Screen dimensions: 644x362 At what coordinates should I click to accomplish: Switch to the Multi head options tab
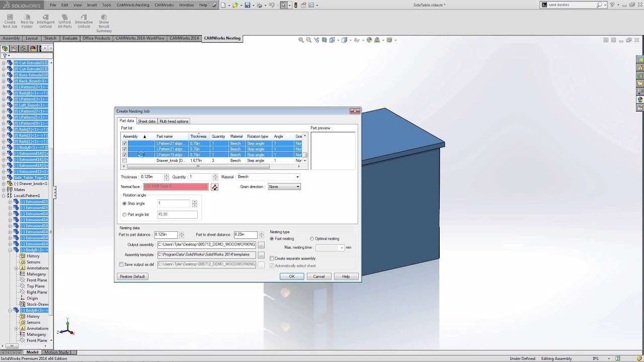click(x=174, y=121)
